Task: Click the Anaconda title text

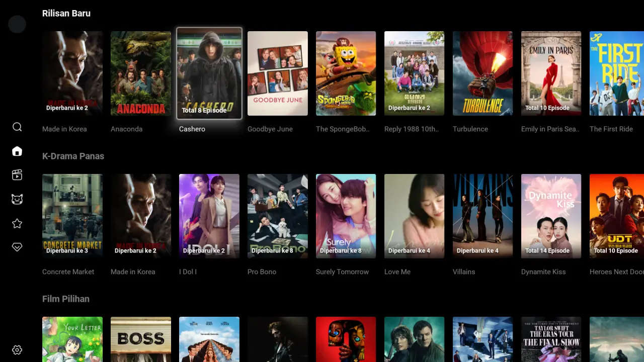Action: (x=126, y=129)
